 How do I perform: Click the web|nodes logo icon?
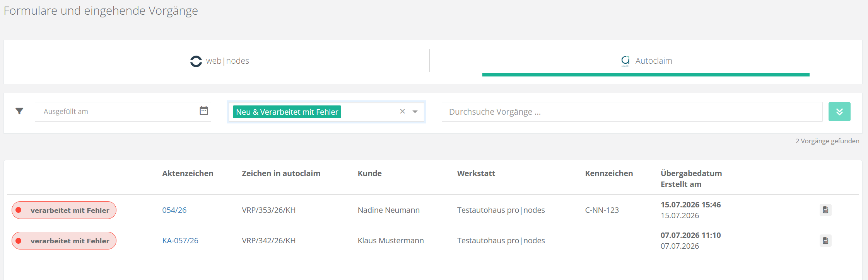pos(196,61)
